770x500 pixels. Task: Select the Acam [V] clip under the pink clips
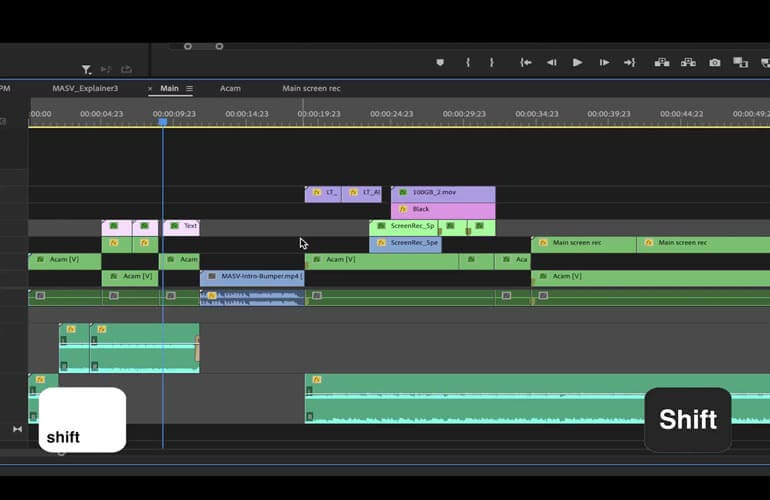coord(130,278)
